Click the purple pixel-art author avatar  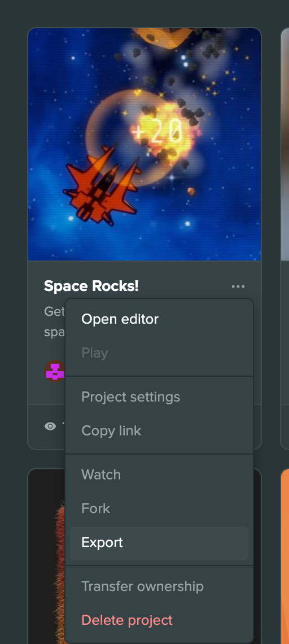(55, 371)
